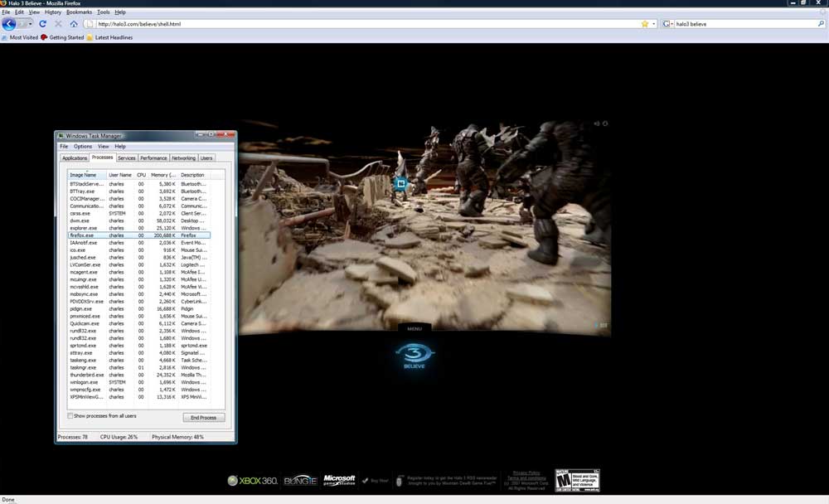This screenshot has height=504, width=829.
Task: Expand the MENU tab below the video
Action: tap(414, 329)
